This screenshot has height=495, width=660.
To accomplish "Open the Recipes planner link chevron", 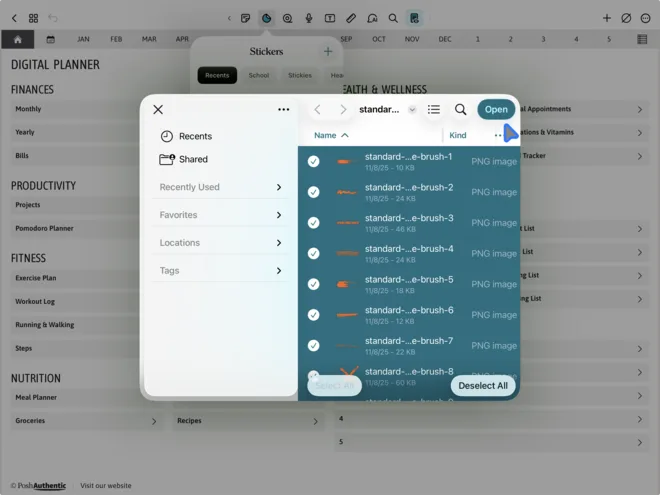I will [315, 421].
